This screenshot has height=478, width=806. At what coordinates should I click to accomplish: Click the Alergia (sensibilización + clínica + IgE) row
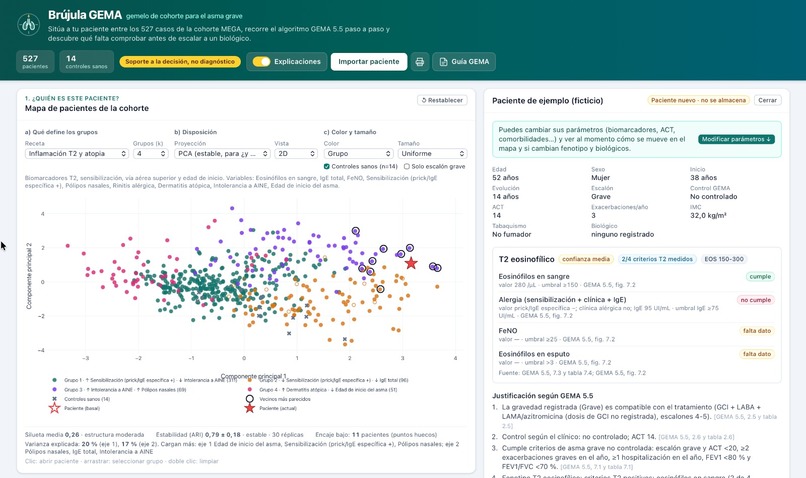point(636,306)
